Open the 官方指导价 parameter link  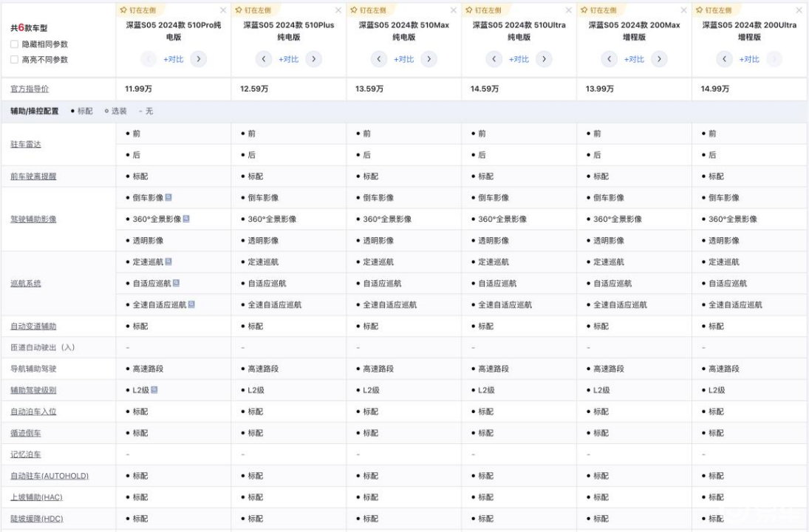click(30, 89)
